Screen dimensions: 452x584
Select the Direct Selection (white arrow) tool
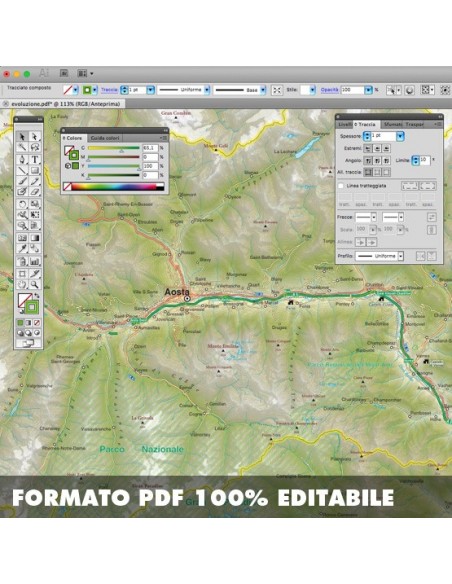coord(35,137)
